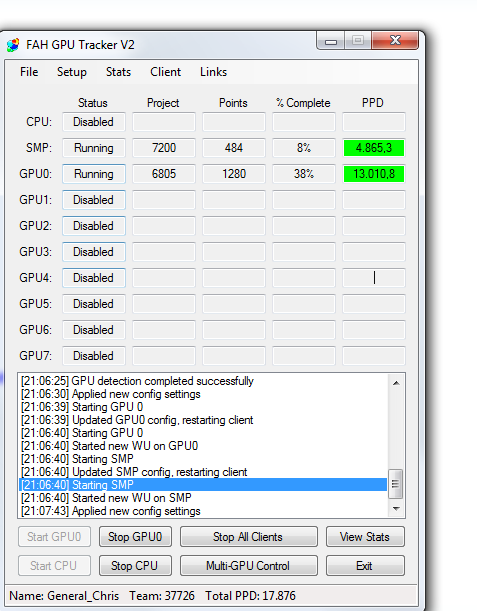Click the GPU3 Disabled status field
Image resolution: width=477 pixels, height=611 pixels.
[94, 252]
